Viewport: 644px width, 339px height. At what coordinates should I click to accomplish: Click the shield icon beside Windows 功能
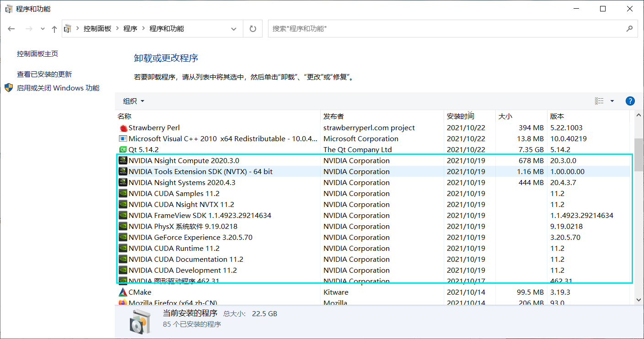(9, 88)
